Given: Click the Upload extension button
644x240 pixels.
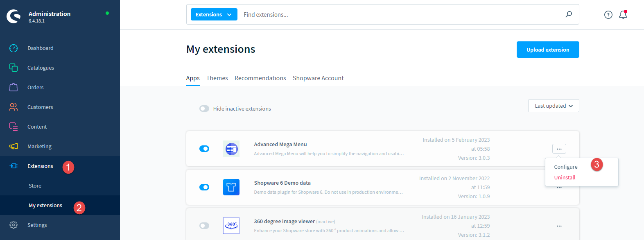Looking at the screenshot, I should (x=548, y=50).
